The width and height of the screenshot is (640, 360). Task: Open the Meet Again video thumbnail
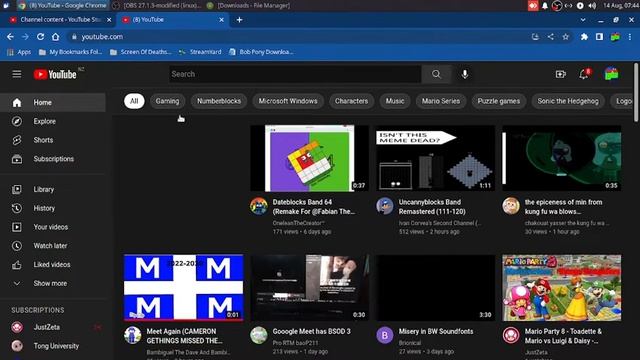click(184, 288)
